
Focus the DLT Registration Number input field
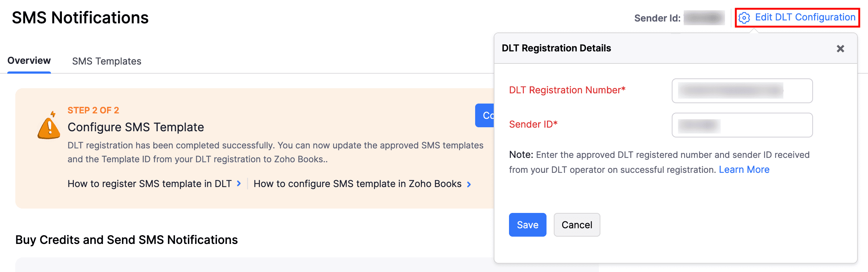point(742,91)
